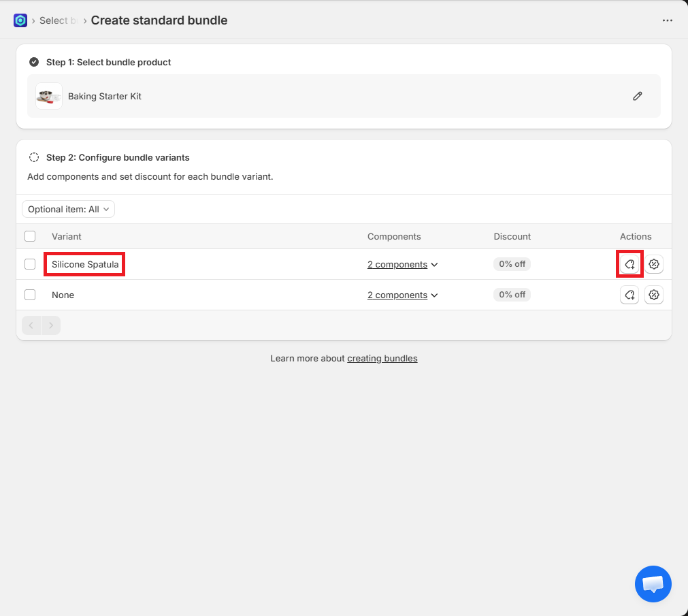Open the three-dot more options menu
Image resolution: width=688 pixels, height=616 pixels.
pyautogui.click(x=667, y=20)
